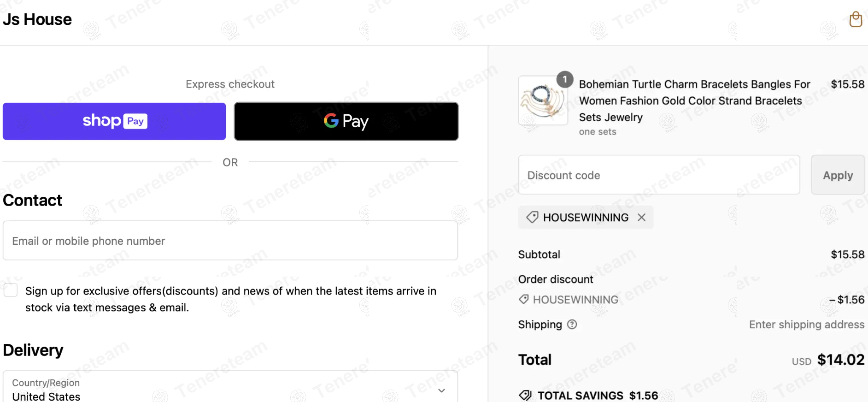Viewport: 868px width, 402px height.
Task: Click the tag icon under Order discount
Action: point(523,299)
